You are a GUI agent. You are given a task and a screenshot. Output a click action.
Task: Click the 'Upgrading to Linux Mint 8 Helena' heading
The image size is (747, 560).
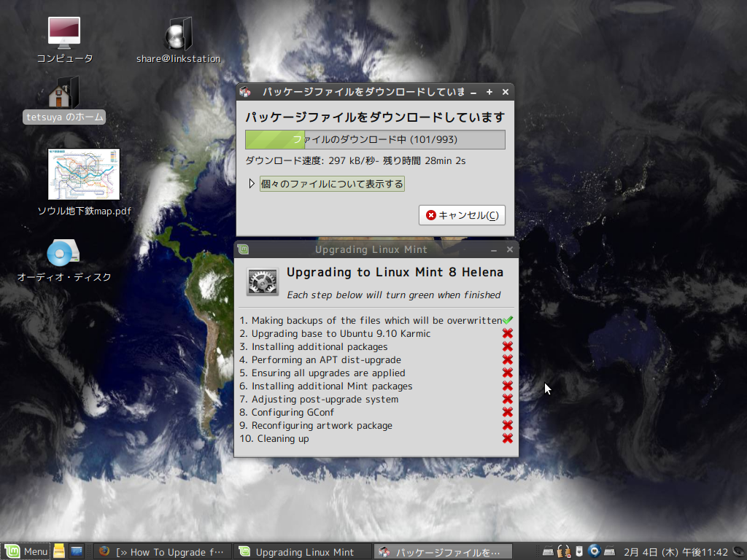point(395,273)
